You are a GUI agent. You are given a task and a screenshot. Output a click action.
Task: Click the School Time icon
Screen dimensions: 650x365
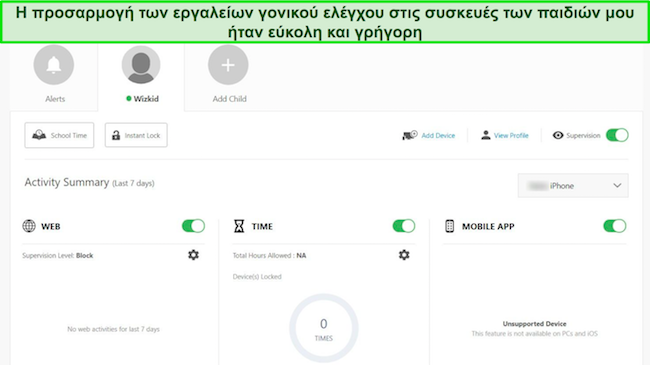click(x=39, y=135)
